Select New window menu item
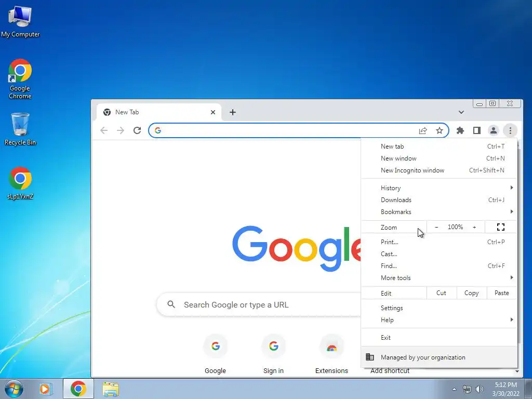Viewport: 532px width, 399px height. 440,158
